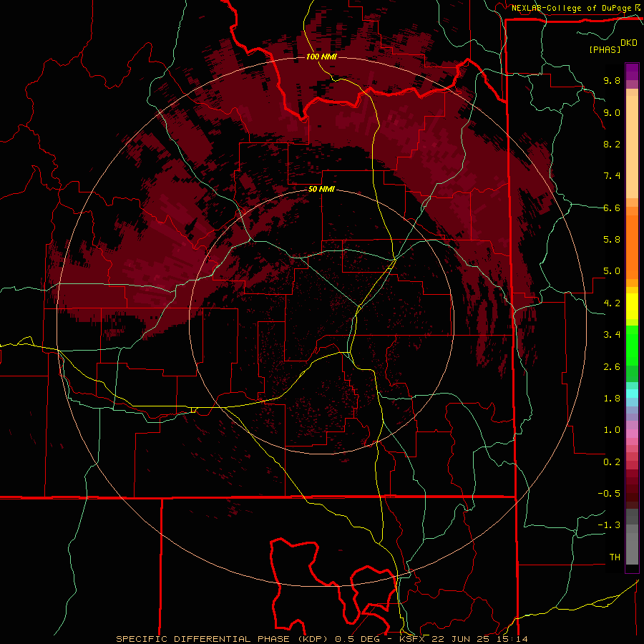Viewport: 644px width, 644px height.
Task: Click the 7.4 scale value
Action: pyautogui.click(x=612, y=176)
